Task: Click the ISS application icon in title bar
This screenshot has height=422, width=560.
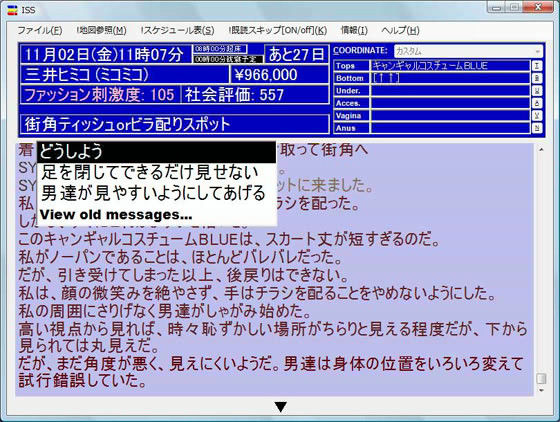Action: tap(12, 10)
